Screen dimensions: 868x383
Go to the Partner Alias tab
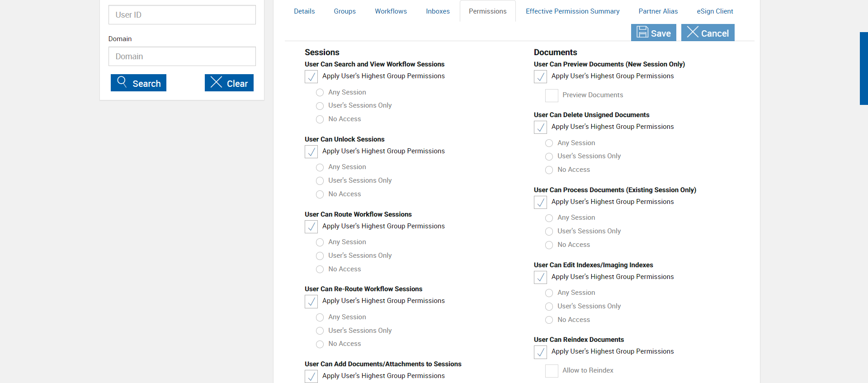click(658, 11)
